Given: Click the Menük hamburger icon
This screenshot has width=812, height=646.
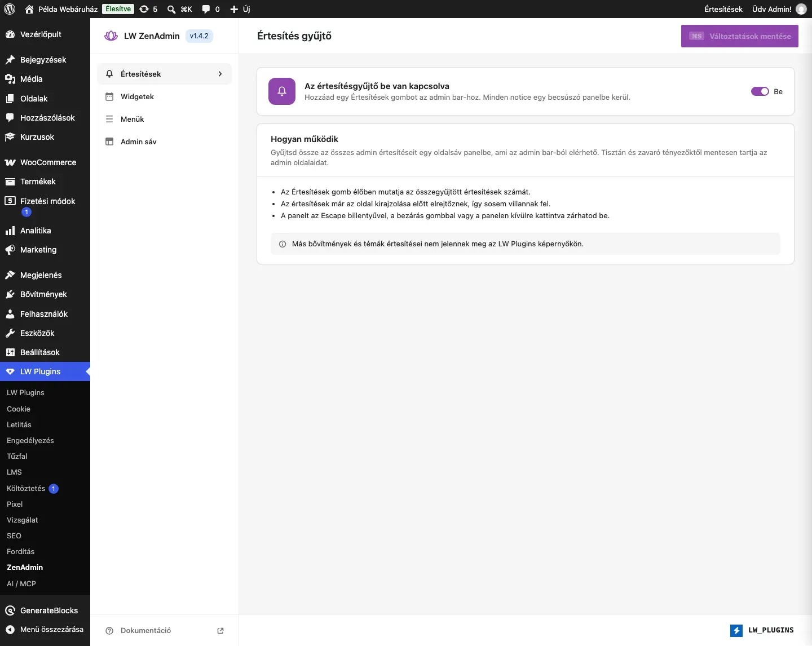Looking at the screenshot, I should point(109,119).
